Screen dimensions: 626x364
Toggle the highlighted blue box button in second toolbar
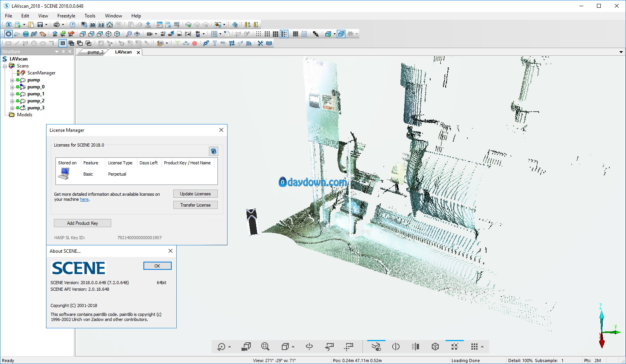pos(341,34)
